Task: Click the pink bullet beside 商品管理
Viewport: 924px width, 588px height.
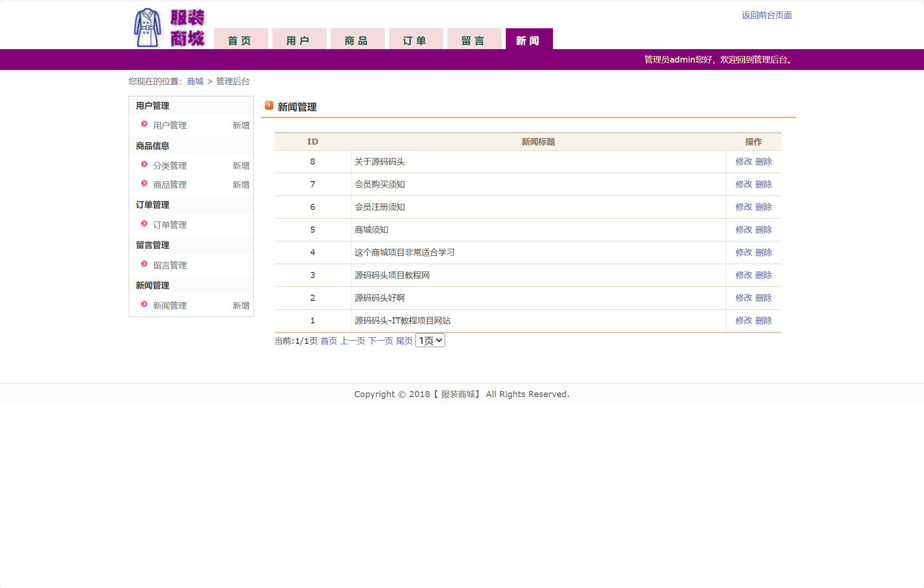Action: pyautogui.click(x=144, y=183)
